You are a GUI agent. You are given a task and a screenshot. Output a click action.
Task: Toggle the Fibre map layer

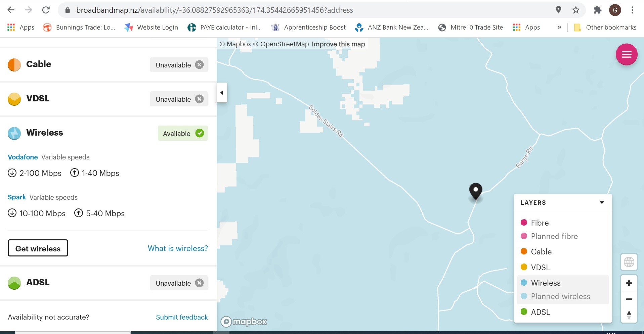click(x=539, y=223)
